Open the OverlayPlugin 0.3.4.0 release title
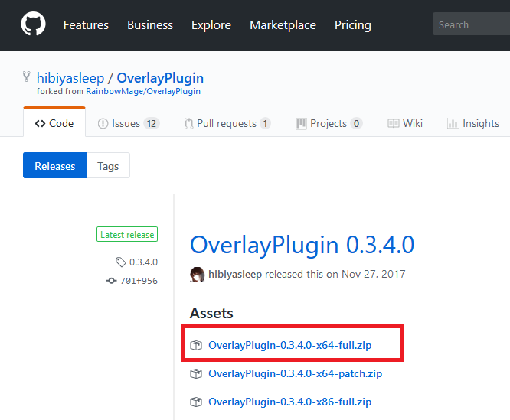 pos(302,245)
